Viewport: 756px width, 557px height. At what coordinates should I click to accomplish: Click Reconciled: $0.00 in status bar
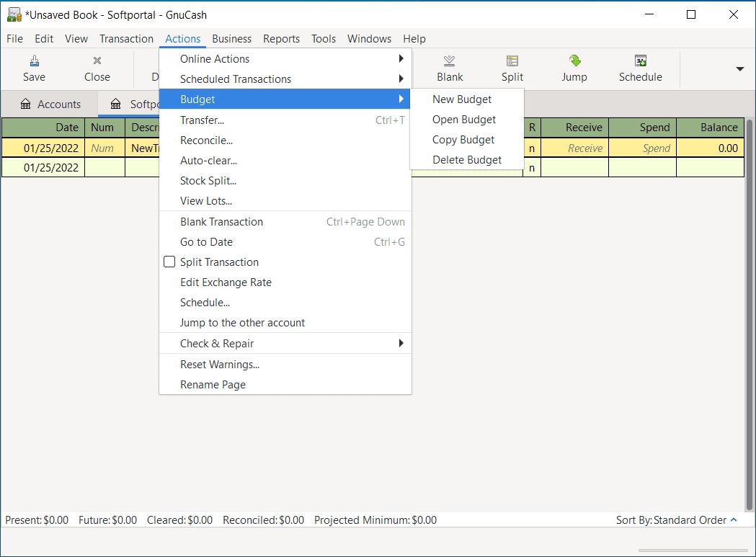pos(263,520)
